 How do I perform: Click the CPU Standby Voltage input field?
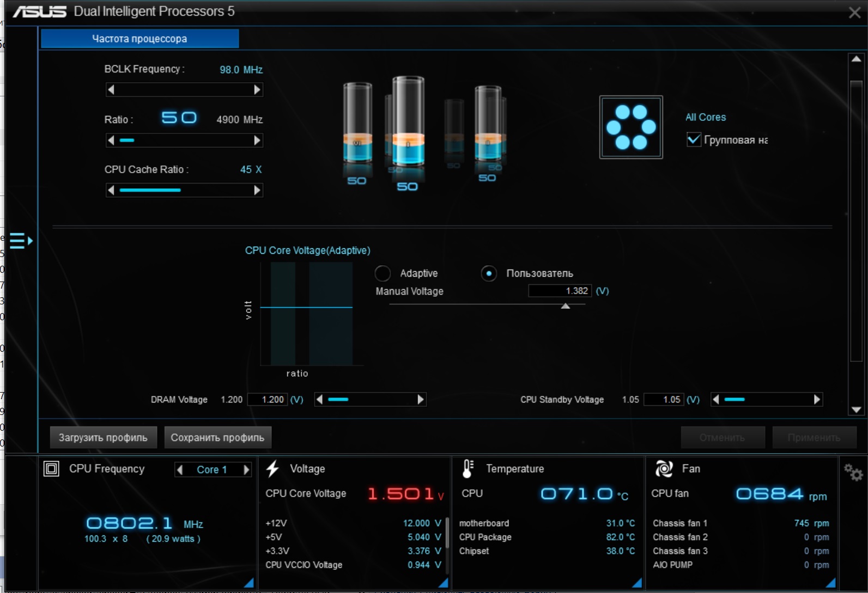tap(664, 400)
